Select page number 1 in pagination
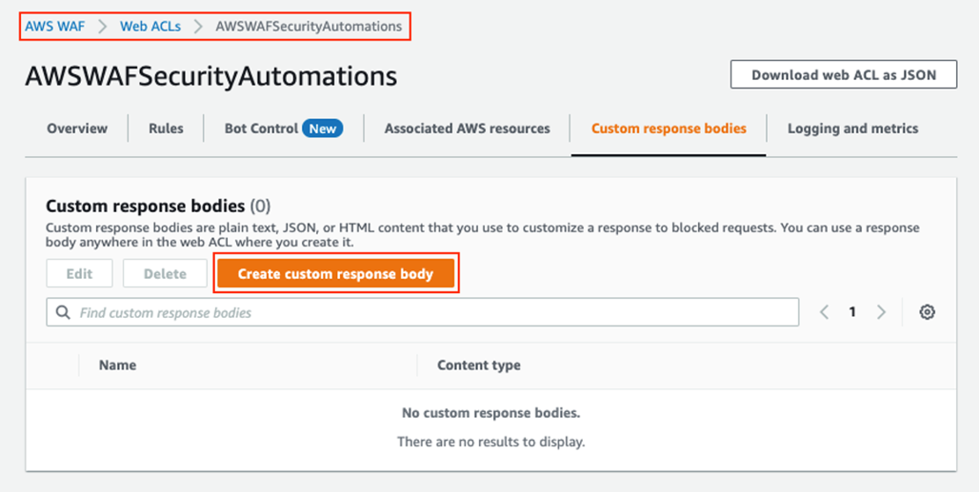Viewport: 980px width, 493px height. pyautogui.click(x=852, y=312)
